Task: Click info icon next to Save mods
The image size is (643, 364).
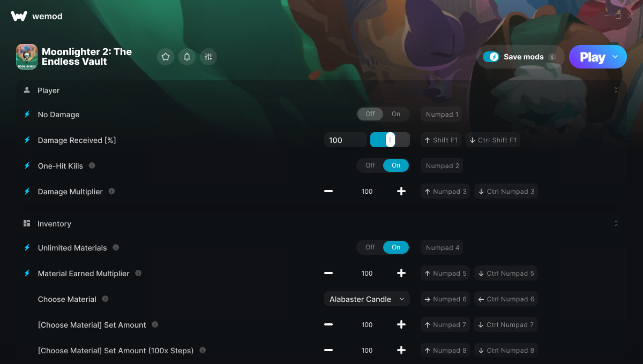Action: point(552,57)
